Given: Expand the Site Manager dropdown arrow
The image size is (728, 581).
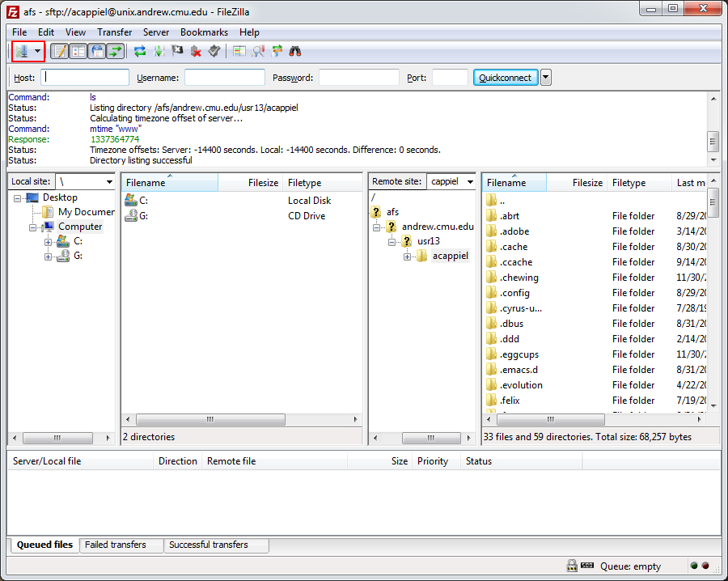Looking at the screenshot, I should click(x=37, y=51).
